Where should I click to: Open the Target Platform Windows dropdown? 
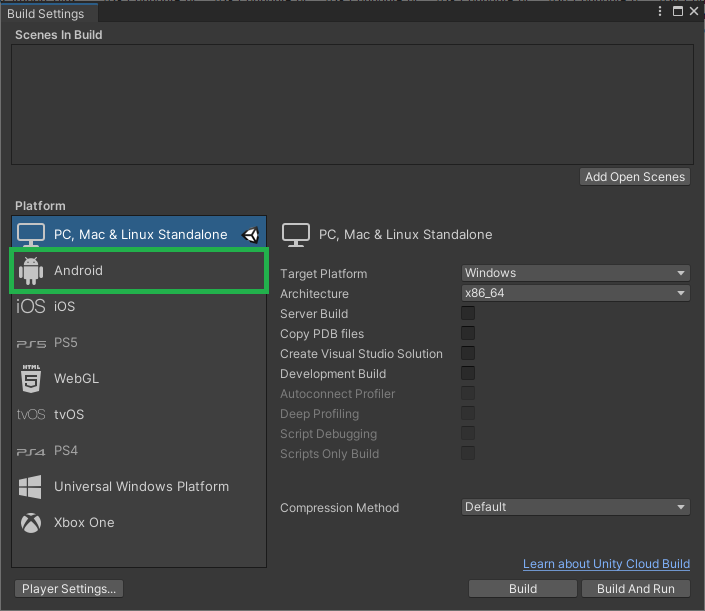click(576, 273)
